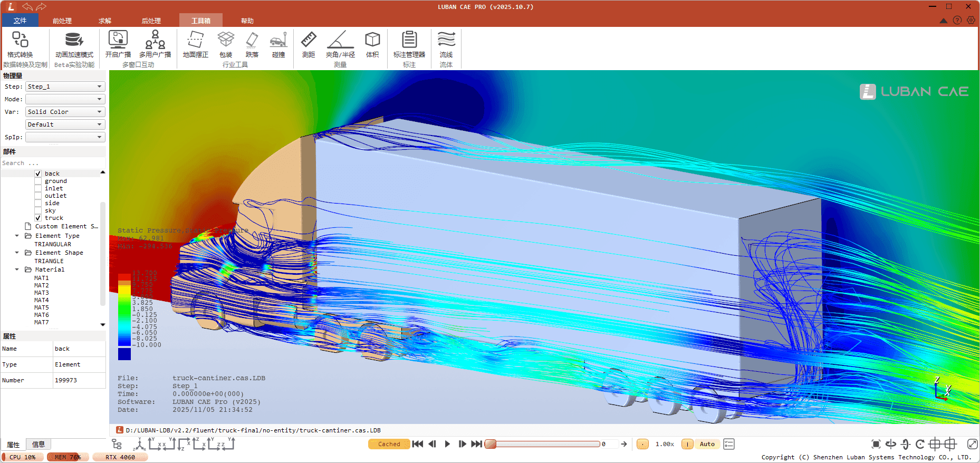This screenshot has height=463, width=980.
Task: Click the Auto button in playback bar
Action: (x=707, y=444)
